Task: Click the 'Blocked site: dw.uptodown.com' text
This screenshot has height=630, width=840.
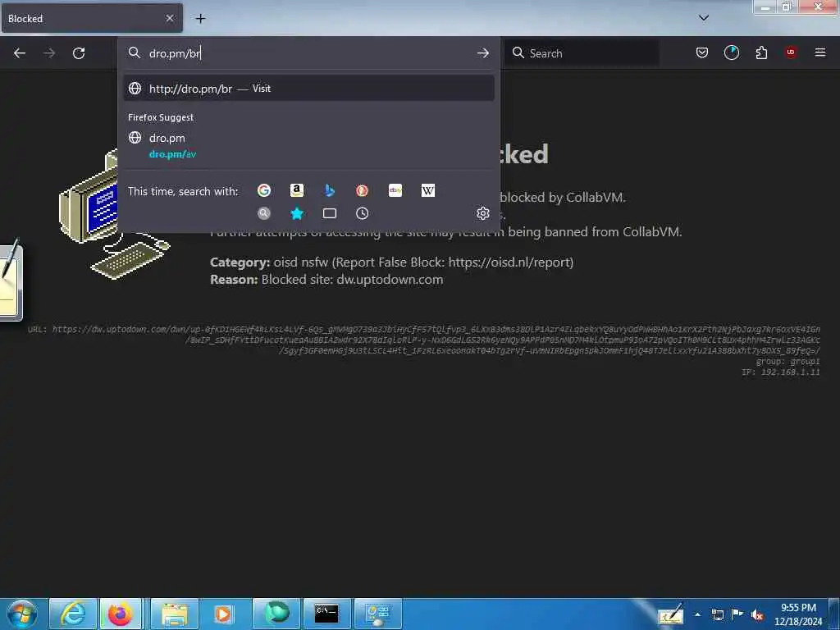Action: (x=352, y=280)
